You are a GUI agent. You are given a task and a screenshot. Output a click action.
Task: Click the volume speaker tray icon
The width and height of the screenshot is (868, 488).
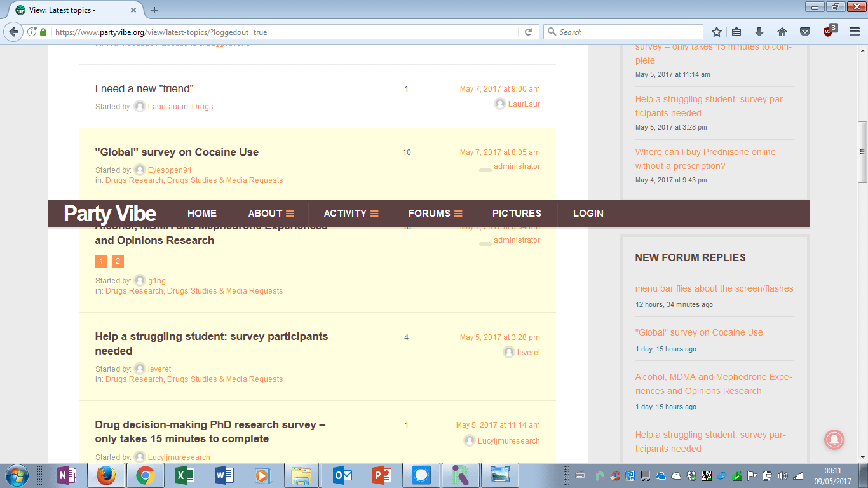click(782, 475)
